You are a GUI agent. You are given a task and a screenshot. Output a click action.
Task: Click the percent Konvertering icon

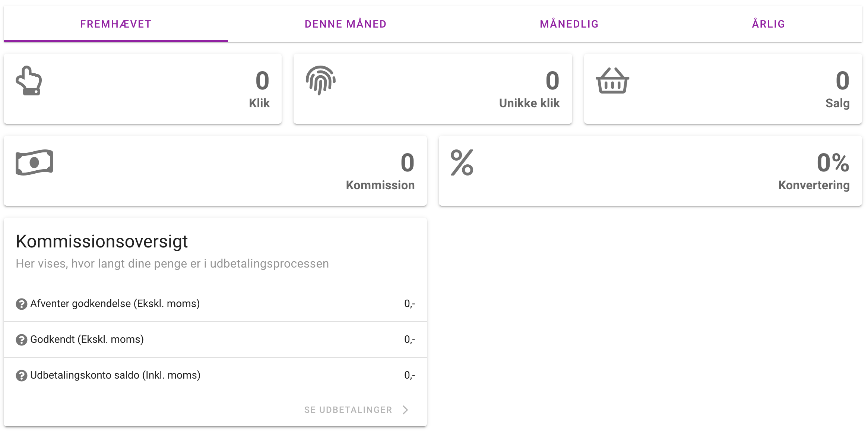pyautogui.click(x=462, y=162)
